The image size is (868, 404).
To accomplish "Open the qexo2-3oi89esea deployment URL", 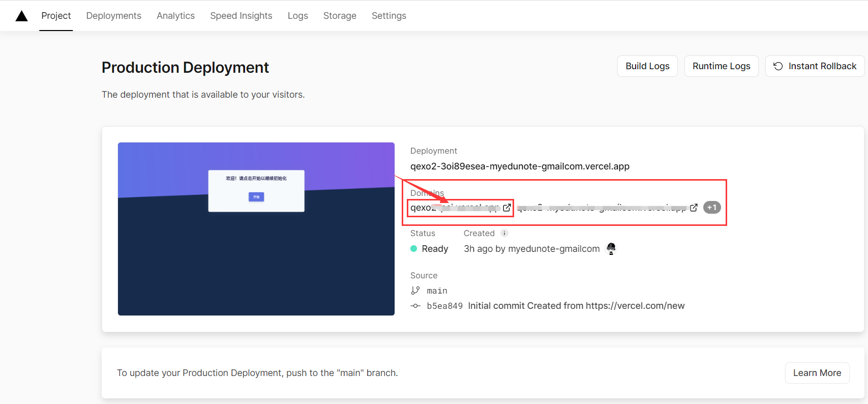I will click(520, 166).
